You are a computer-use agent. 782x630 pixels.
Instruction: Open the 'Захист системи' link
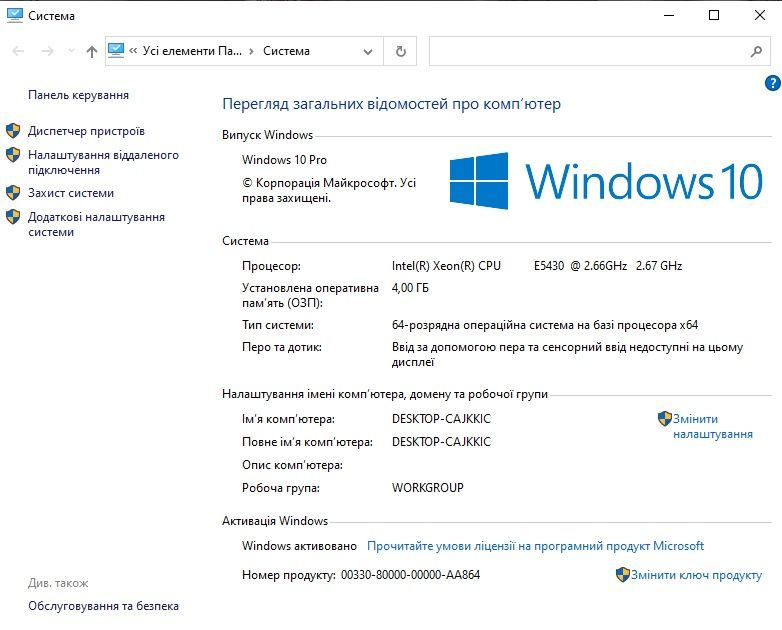point(71,193)
